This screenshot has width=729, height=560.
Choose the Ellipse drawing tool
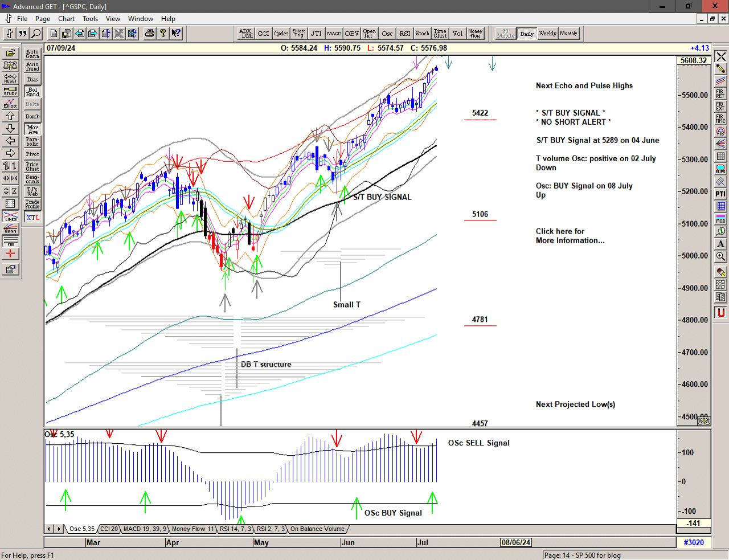720,169
